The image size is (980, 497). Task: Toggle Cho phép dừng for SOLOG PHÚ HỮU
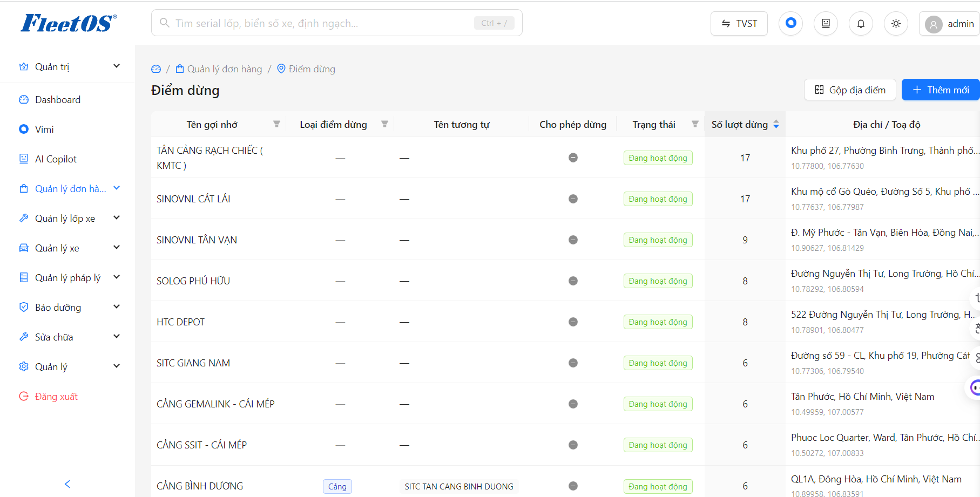[x=573, y=281]
